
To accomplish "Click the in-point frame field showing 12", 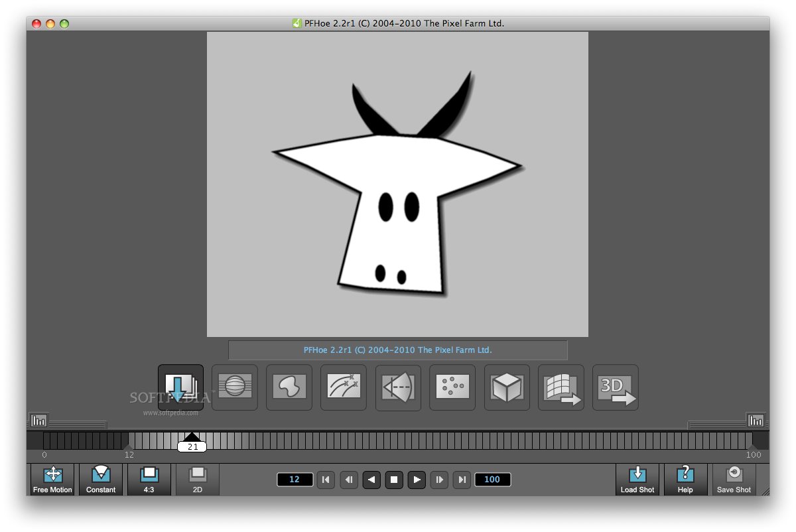I will coord(295,480).
